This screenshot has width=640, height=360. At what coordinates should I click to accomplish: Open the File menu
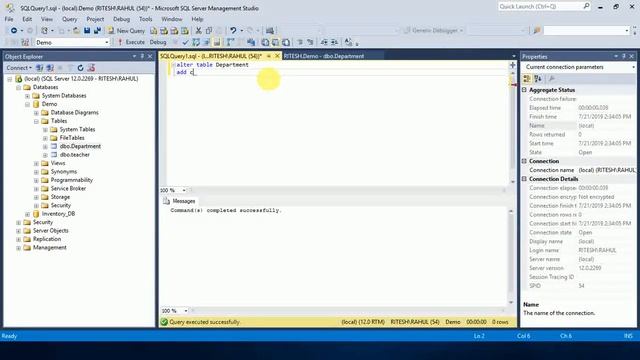[x=9, y=19]
